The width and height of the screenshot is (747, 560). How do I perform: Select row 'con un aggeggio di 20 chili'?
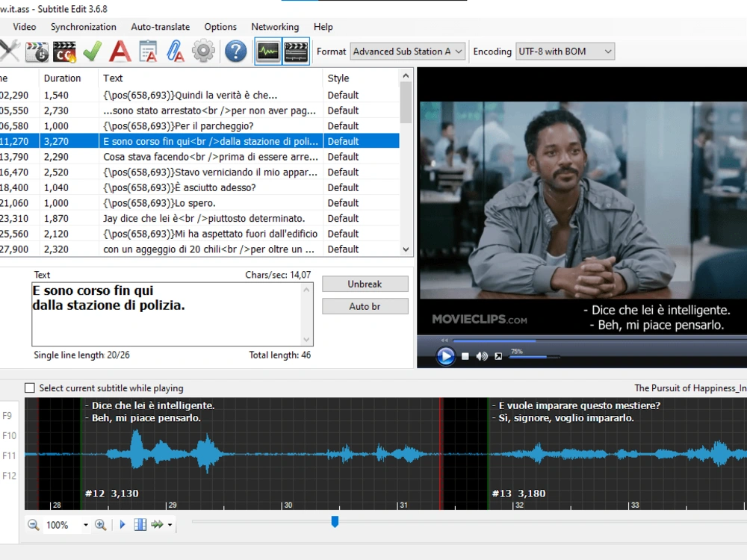coord(199,249)
